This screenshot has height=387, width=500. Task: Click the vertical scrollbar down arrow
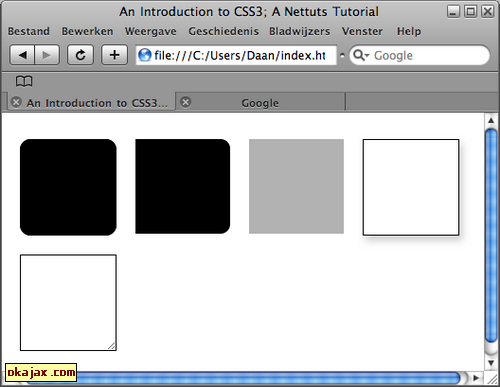[x=491, y=363]
